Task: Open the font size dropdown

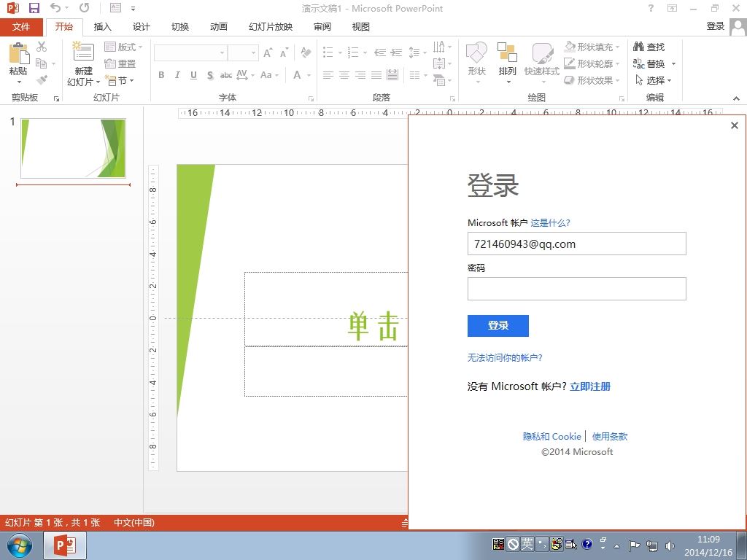Action: coord(254,52)
